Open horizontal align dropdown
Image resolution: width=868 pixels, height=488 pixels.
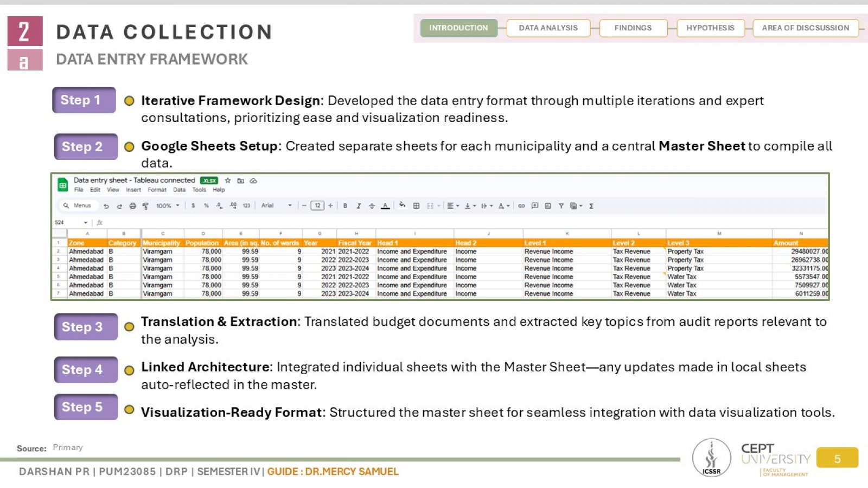pyautogui.click(x=453, y=206)
